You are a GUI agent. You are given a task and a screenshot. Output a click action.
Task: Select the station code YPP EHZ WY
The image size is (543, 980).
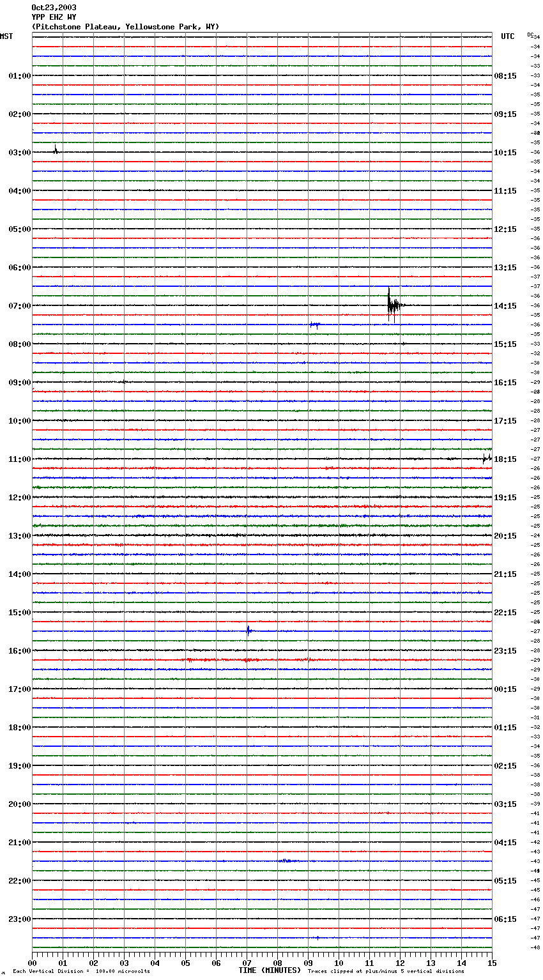54,17
